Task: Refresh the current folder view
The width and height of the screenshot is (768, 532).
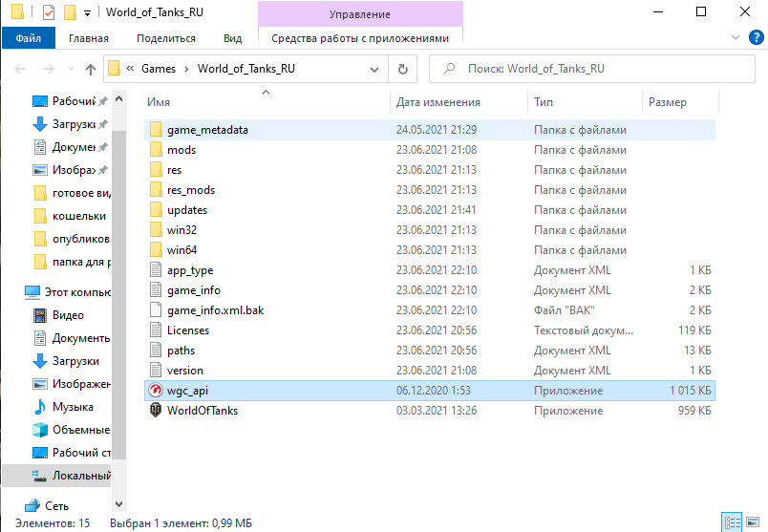Action: (402, 69)
